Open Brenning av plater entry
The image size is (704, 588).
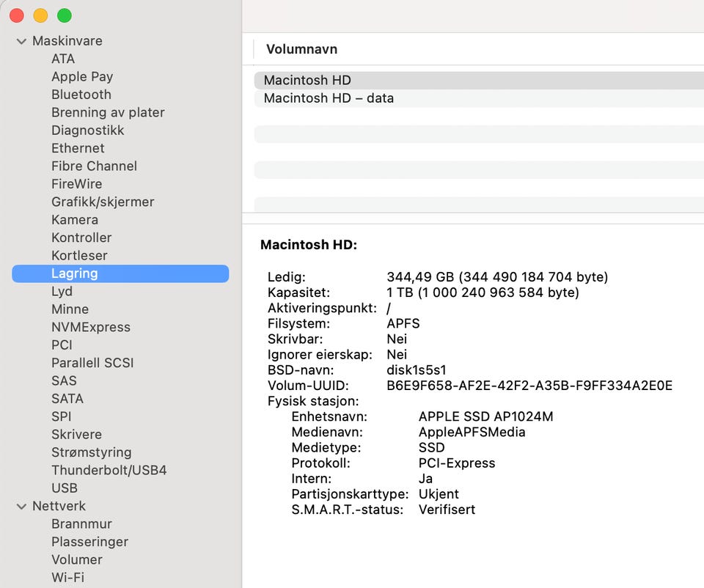(108, 113)
